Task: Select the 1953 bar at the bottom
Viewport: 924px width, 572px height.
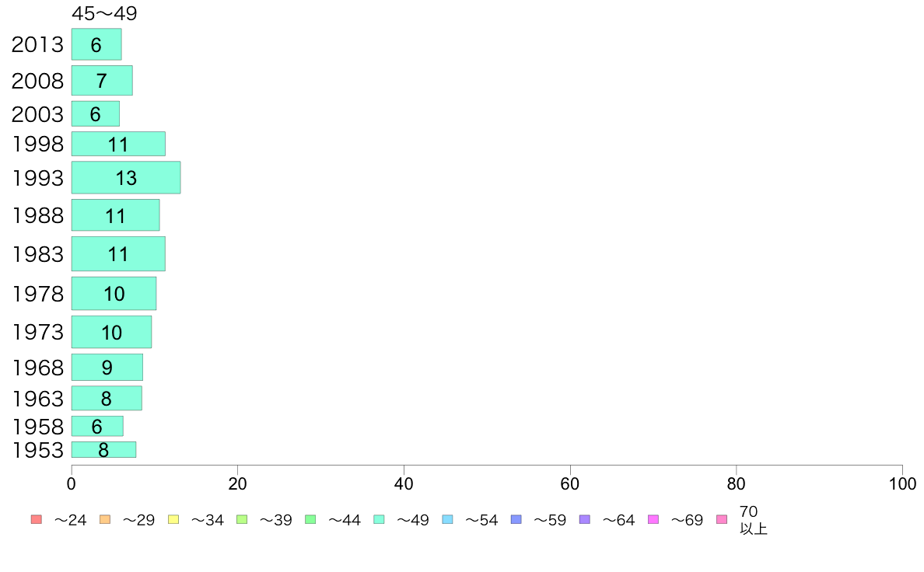Action: coord(103,449)
